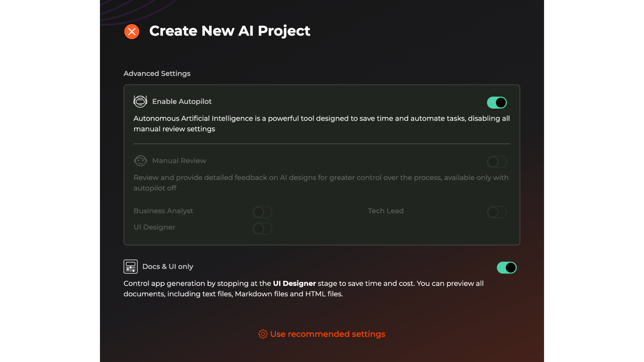This screenshot has width=644, height=362.
Task: Click the gear icon beside recommended settings
Action: [263, 334]
